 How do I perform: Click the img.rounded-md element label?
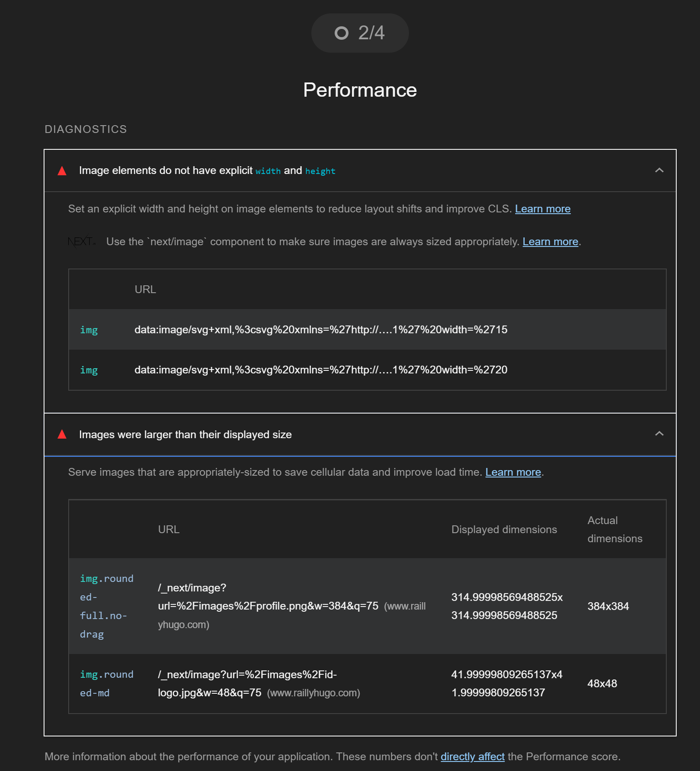pos(106,683)
